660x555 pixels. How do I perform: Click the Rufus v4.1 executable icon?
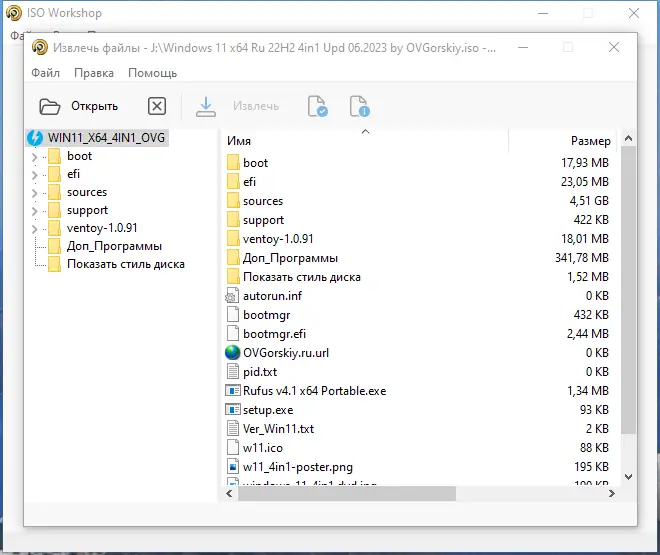point(232,391)
